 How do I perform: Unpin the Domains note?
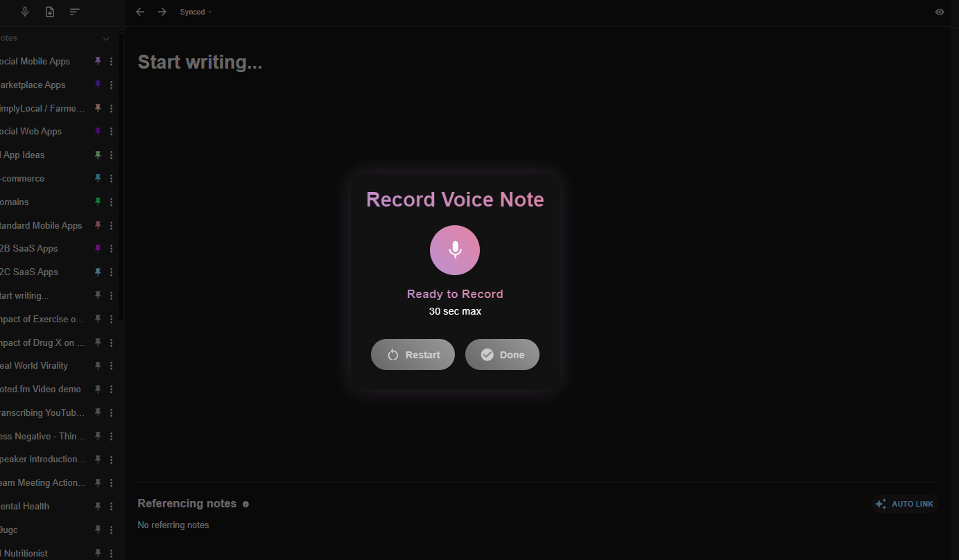(98, 202)
